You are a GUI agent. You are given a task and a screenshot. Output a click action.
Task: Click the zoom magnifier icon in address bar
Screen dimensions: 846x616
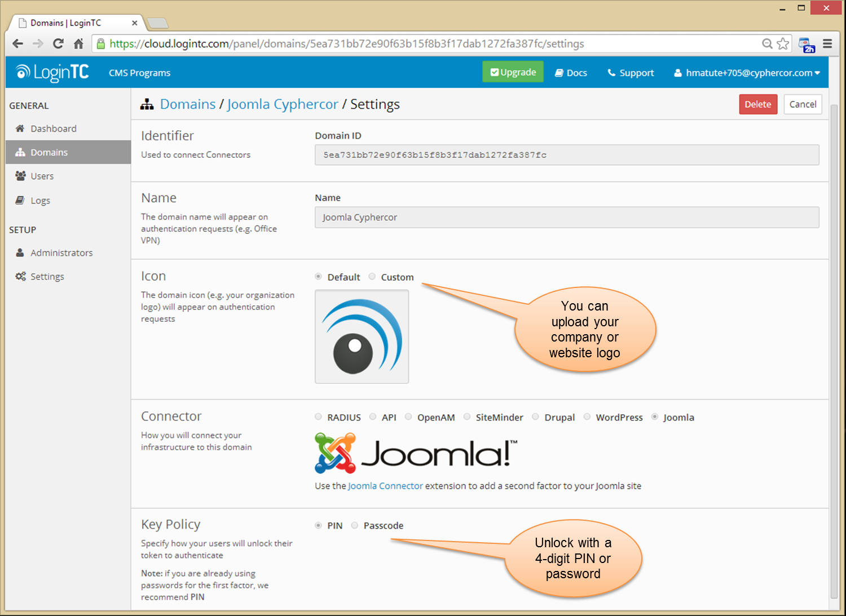pyautogui.click(x=767, y=43)
